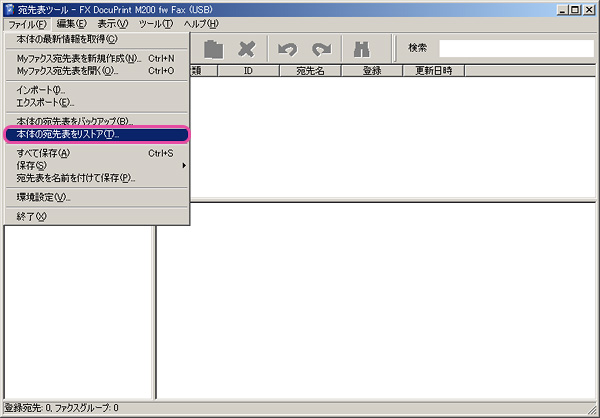Click the binoculars search icon
The width and height of the screenshot is (600, 418).
pos(363,48)
